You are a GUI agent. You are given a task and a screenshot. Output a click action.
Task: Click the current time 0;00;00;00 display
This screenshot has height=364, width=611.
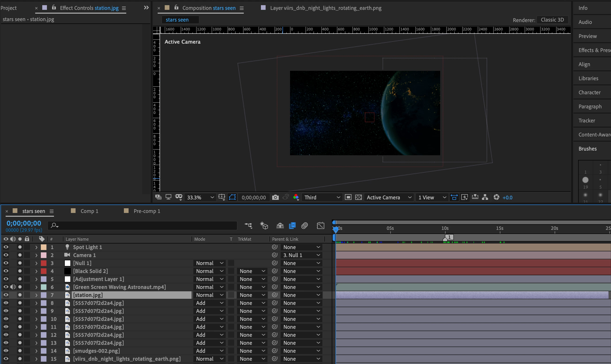pyautogui.click(x=24, y=223)
